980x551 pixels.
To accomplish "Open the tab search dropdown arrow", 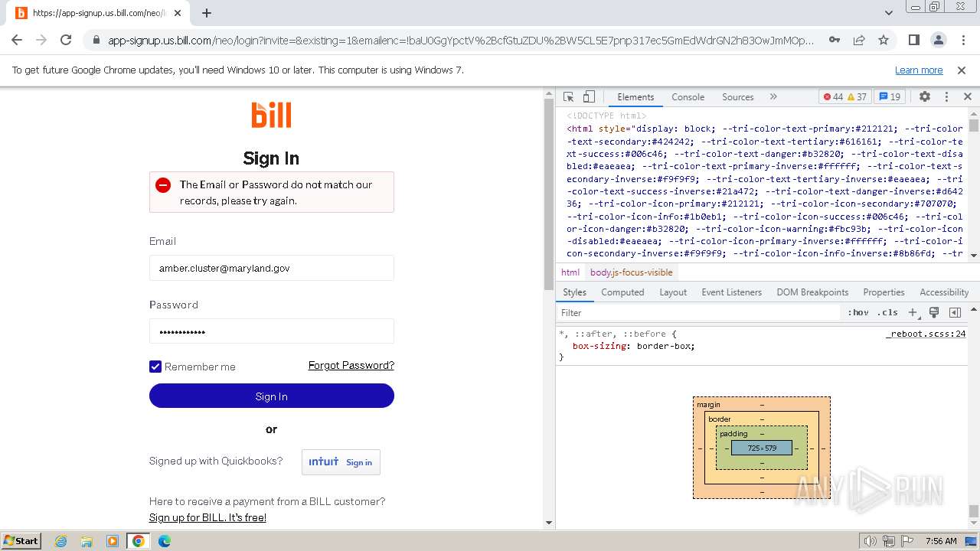I will [889, 13].
